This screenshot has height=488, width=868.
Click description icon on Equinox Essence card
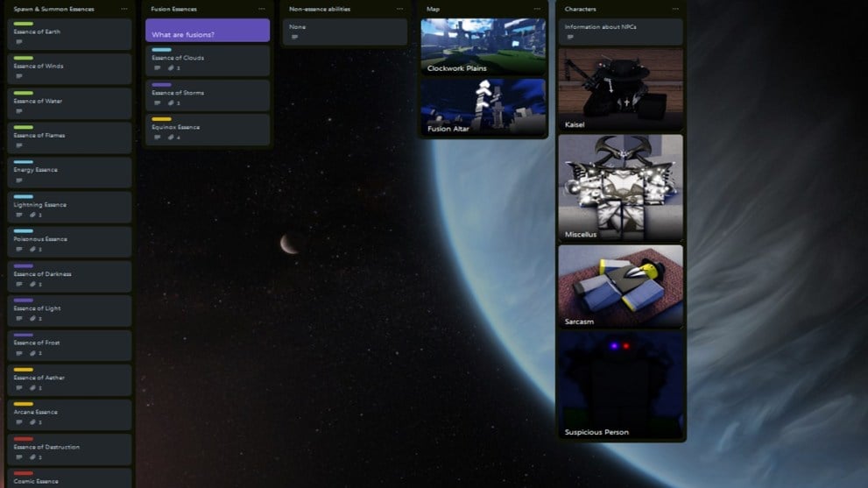[158, 138]
